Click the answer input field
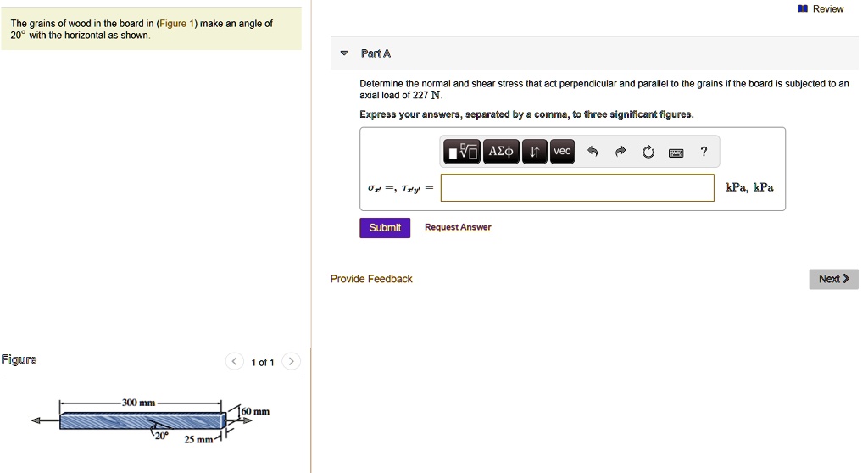This screenshot has width=868, height=473. 577,188
